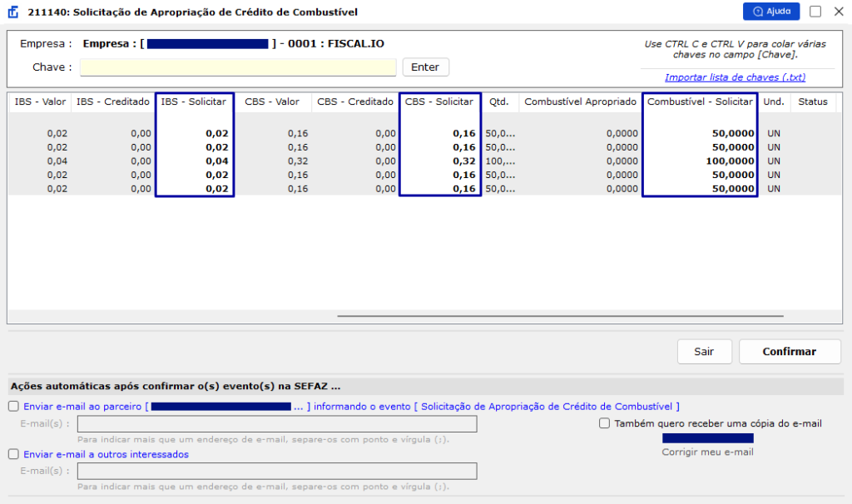Select the CBS - Creditado column header
Viewport: 852px width, 504px height.
355,101
